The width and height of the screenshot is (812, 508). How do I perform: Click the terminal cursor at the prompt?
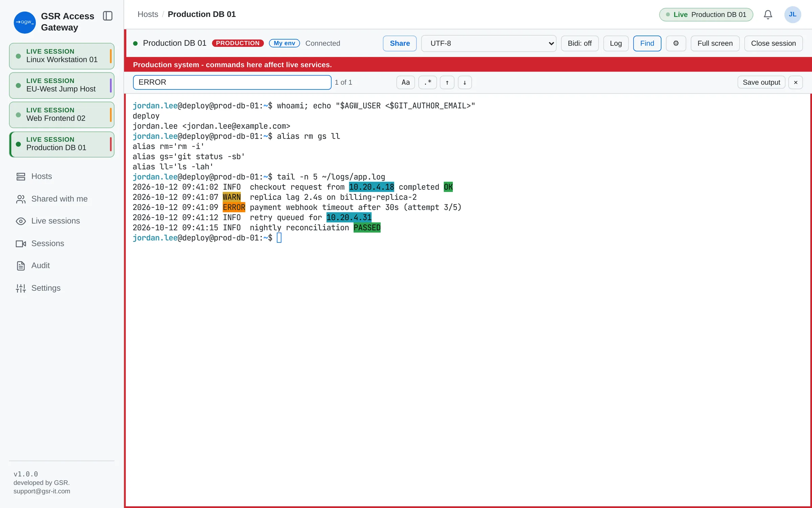(279, 238)
